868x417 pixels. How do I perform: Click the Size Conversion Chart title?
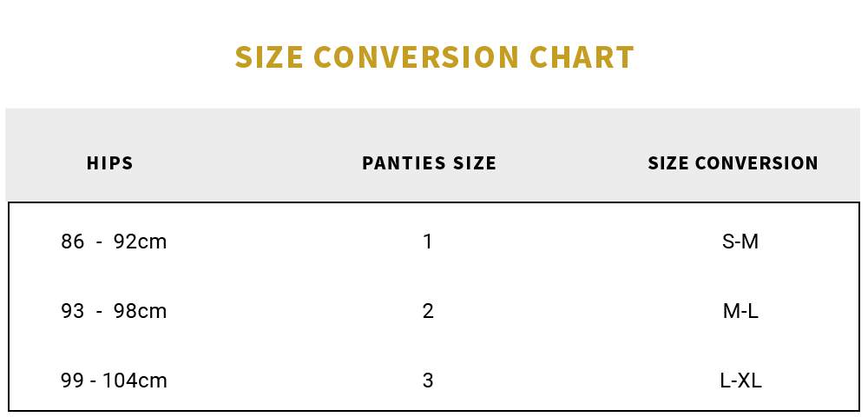pyautogui.click(x=434, y=57)
